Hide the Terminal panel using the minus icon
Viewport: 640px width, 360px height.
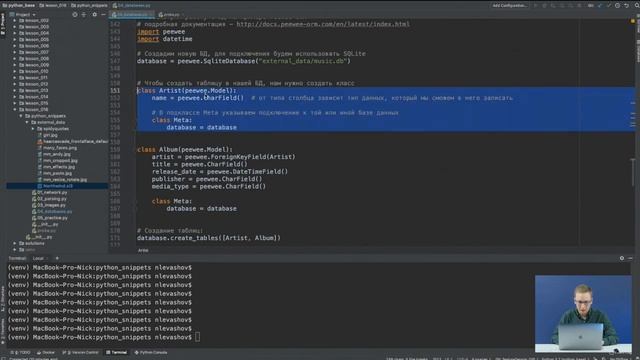point(630,258)
